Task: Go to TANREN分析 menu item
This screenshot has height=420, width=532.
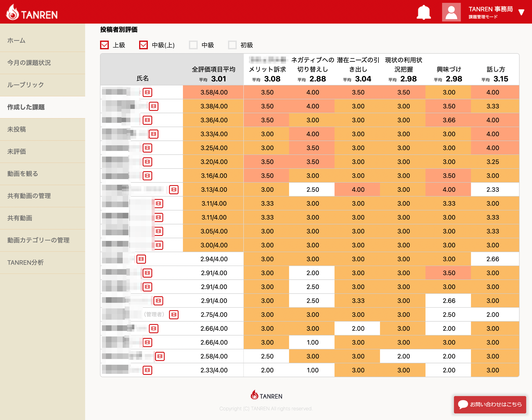Action: (25, 262)
